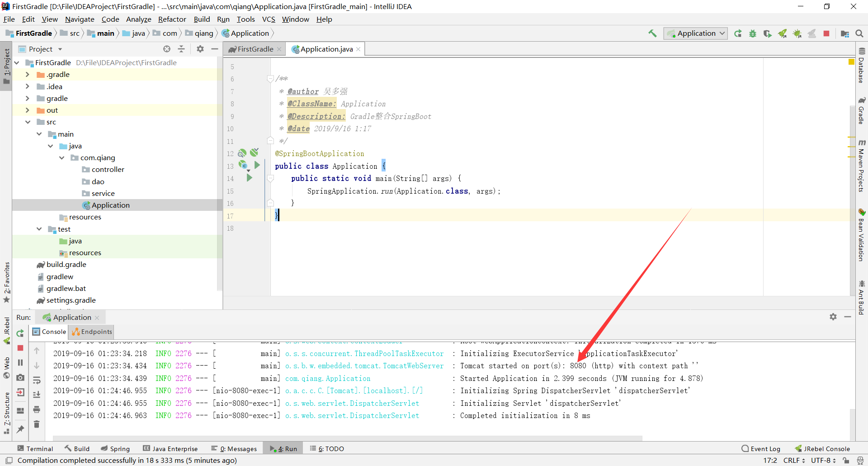The image size is (868, 466).
Task: Stop the running application from the main toolbar
Action: [826, 33]
